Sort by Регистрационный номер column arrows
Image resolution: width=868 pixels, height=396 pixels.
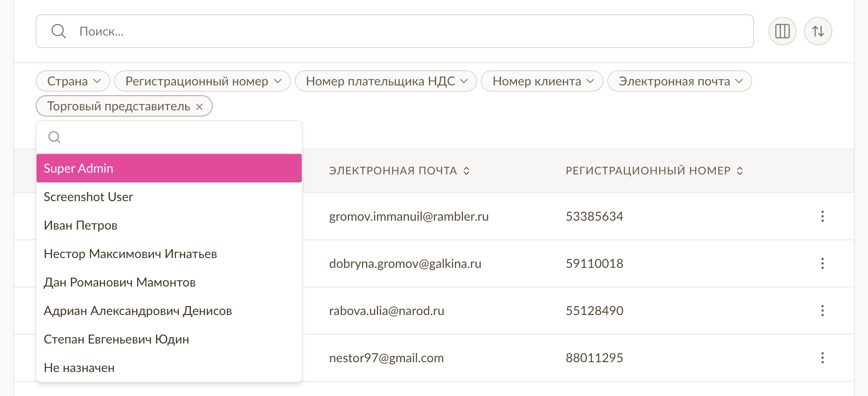point(740,171)
